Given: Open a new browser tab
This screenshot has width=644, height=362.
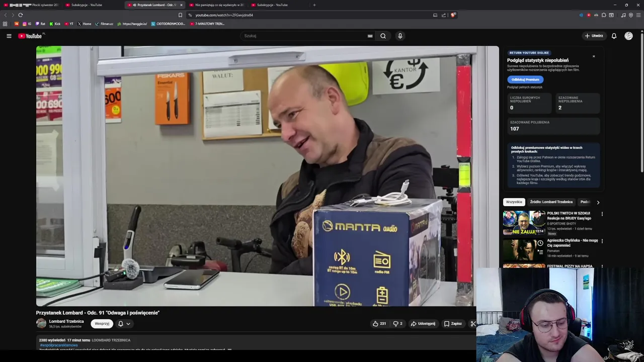Looking at the screenshot, I should [x=314, y=5].
